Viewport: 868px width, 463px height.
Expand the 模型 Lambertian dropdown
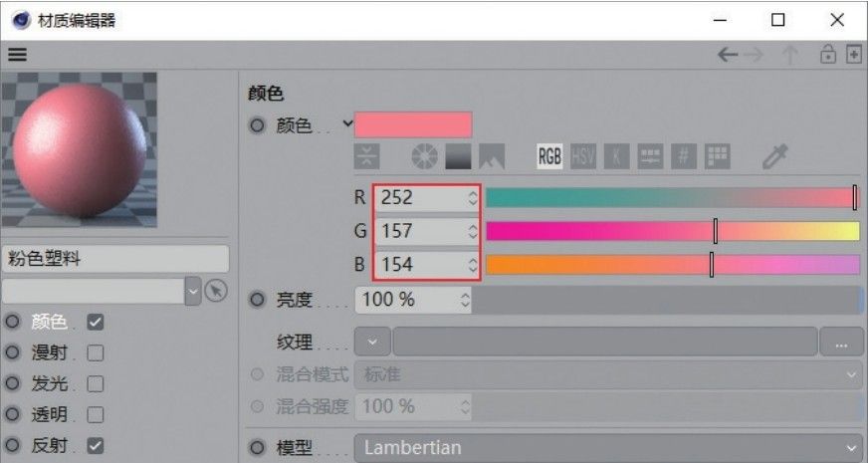coord(608,447)
